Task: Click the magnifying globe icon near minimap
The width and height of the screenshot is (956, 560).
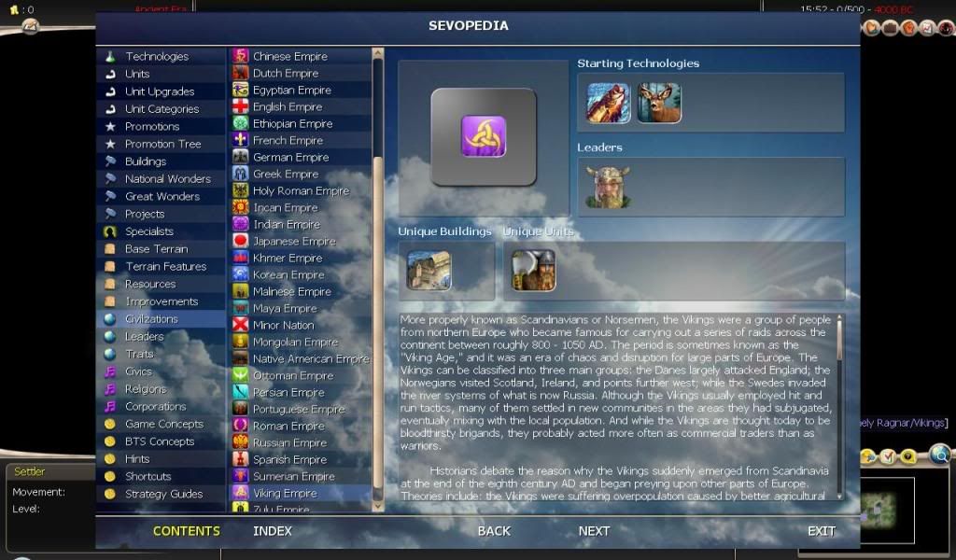Action: coord(940,454)
